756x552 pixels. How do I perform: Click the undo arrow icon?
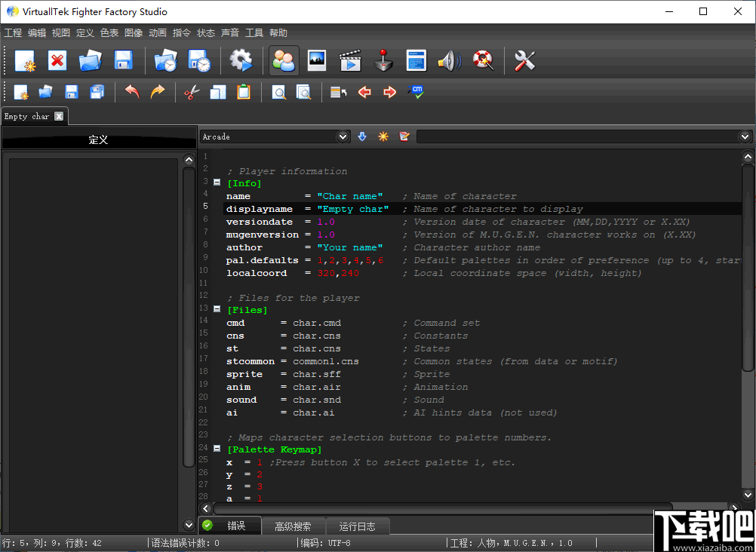pos(132,92)
